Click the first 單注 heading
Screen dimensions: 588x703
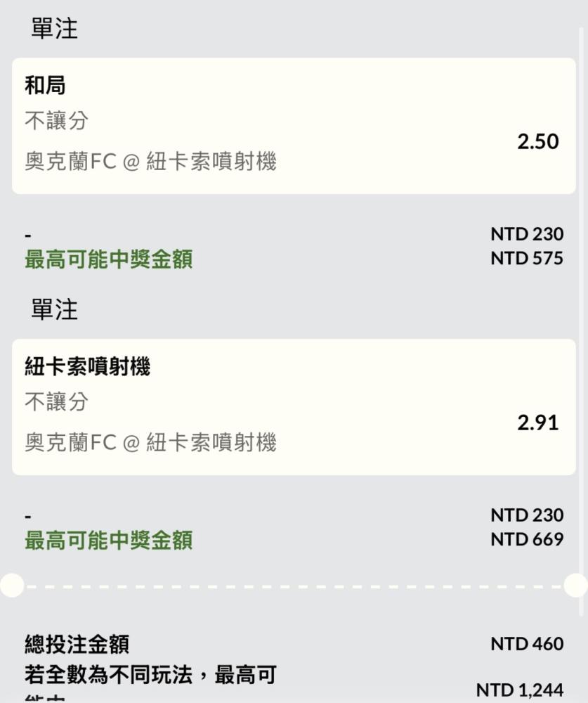(54, 28)
